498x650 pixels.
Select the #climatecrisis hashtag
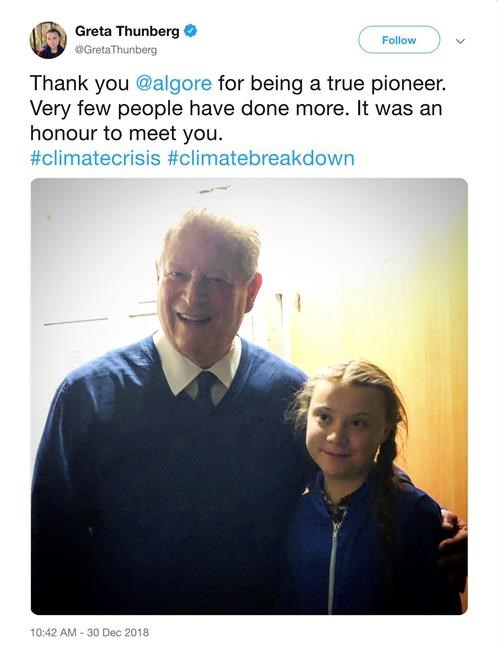pyautogui.click(x=95, y=158)
